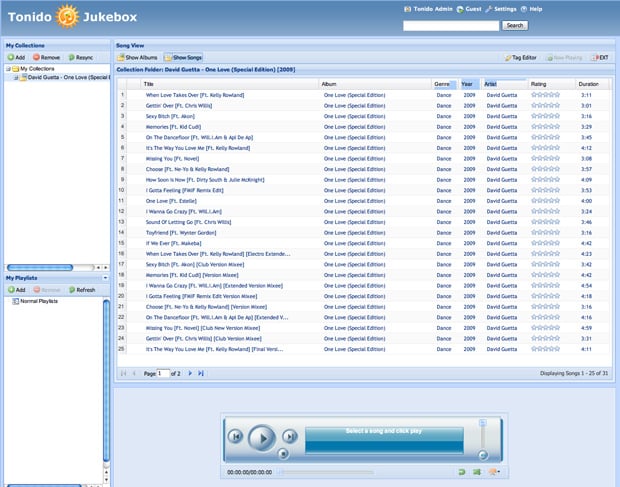Switch to Show Albums view

click(138, 57)
